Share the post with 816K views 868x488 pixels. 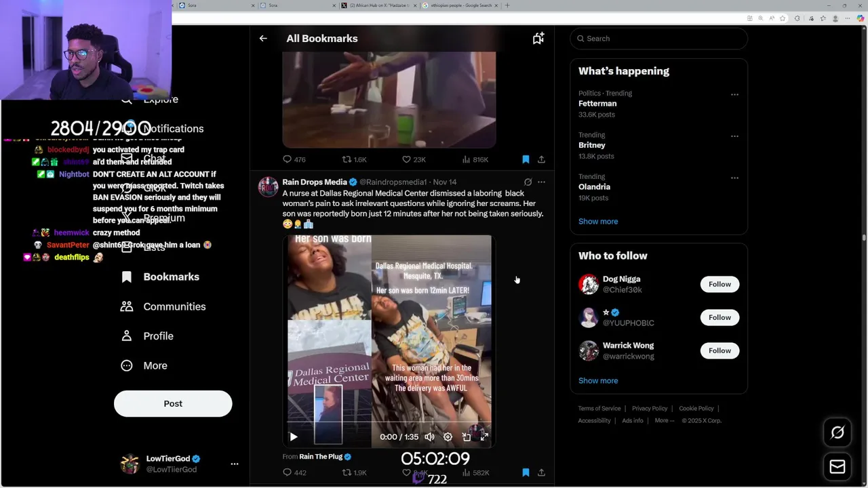pyautogui.click(x=541, y=159)
